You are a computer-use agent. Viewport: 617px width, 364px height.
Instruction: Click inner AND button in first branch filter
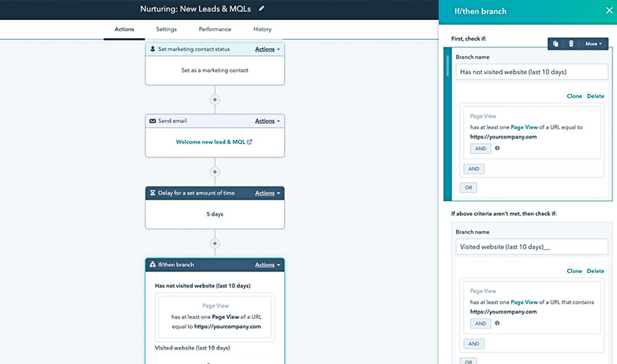(x=481, y=148)
